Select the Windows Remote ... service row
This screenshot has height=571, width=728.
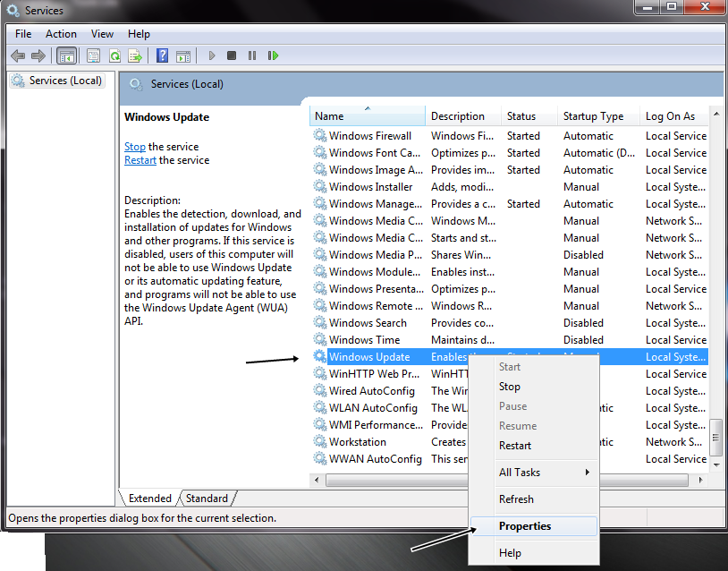(x=509, y=306)
